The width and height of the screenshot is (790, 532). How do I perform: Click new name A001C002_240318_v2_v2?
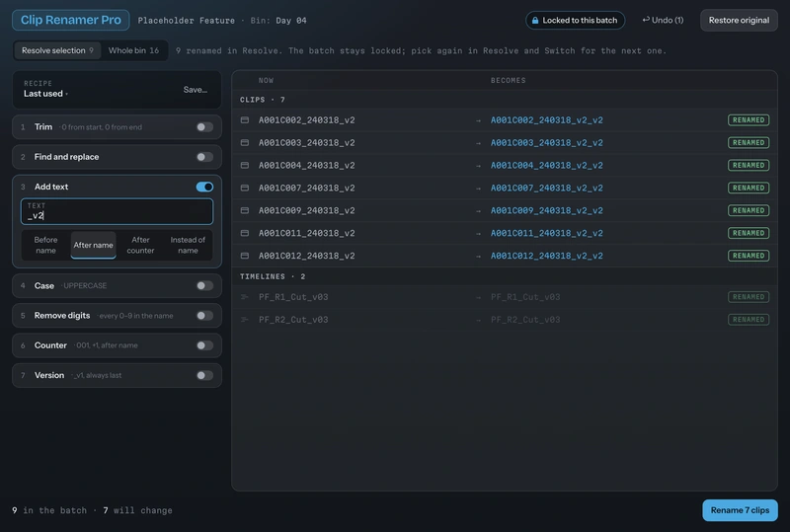coord(547,119)
